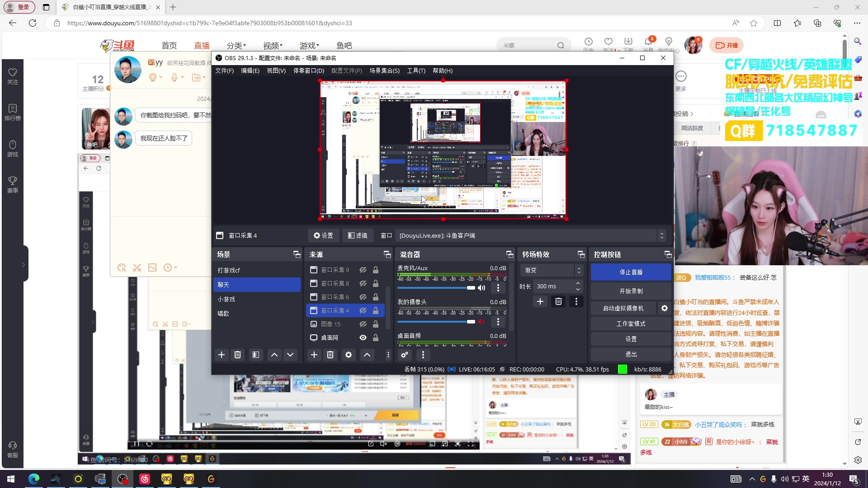Click 开始录制 button
This screenshot has width=868, height=488.
click(631, 291)
